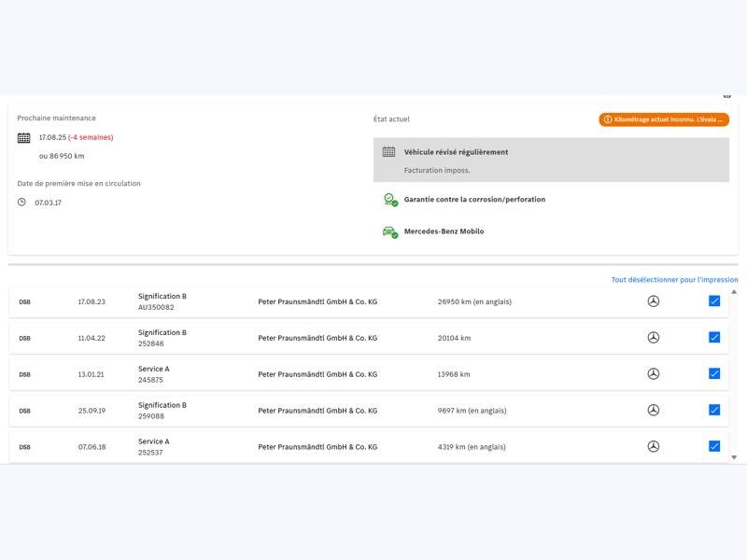Toggle checkbox for 07.06.18 Service A row
Screen dimensions: 747x560
(714, 447)
